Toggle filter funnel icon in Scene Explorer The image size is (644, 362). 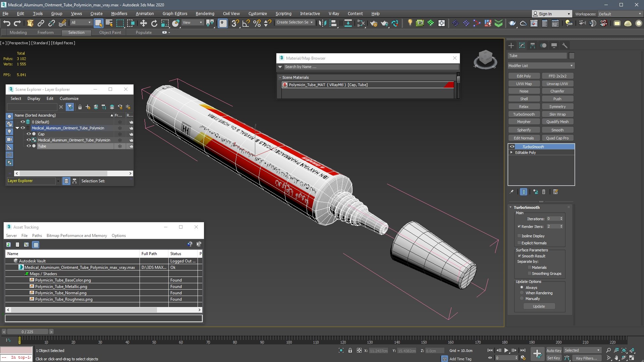[70, 107]
